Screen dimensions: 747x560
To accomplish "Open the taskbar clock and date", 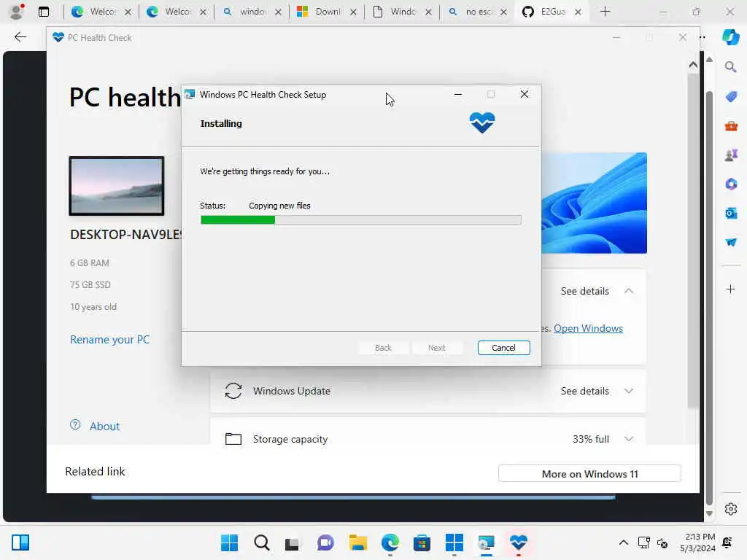I will click(x=697, y=542).
